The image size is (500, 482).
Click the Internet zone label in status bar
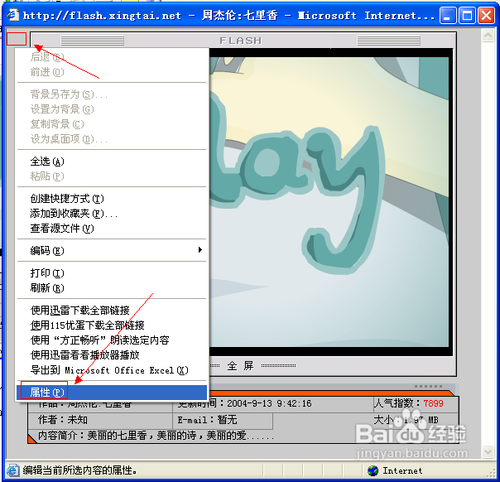coord(402,471)
